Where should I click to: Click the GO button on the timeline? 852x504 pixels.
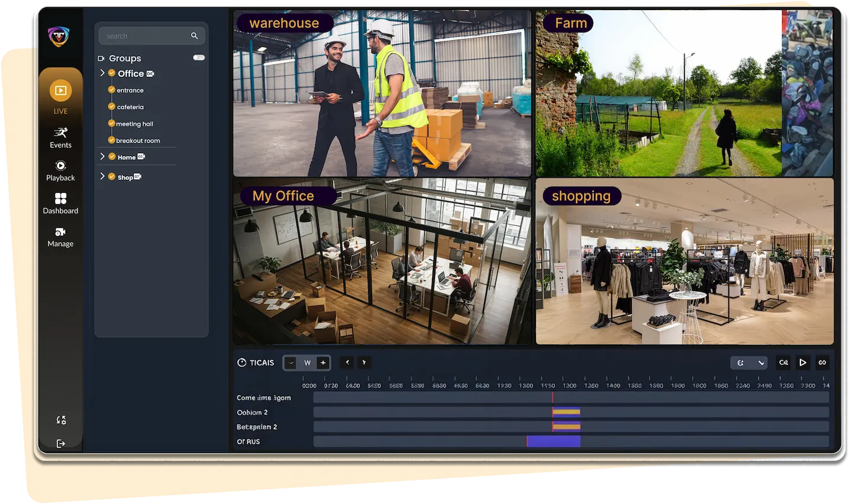tap(822, 363)
